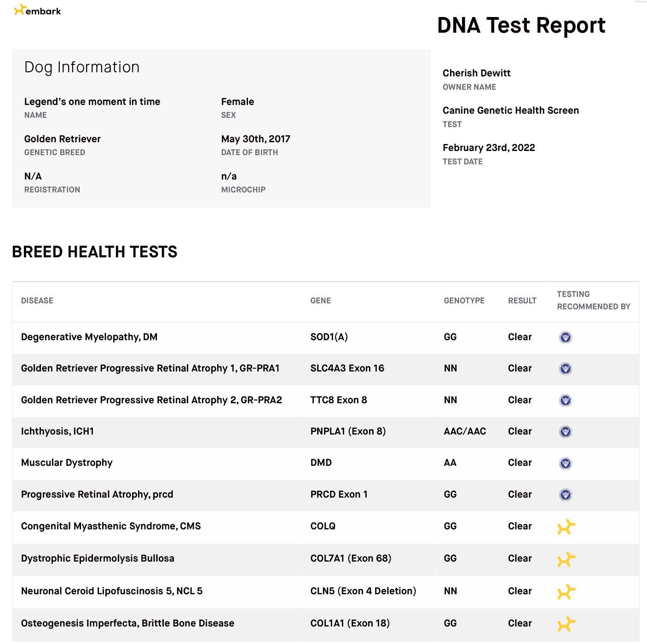Click the owner name Cherish Dewitt
The height and width of the screenshot is (644, 647).
click(x=476, y=73)
